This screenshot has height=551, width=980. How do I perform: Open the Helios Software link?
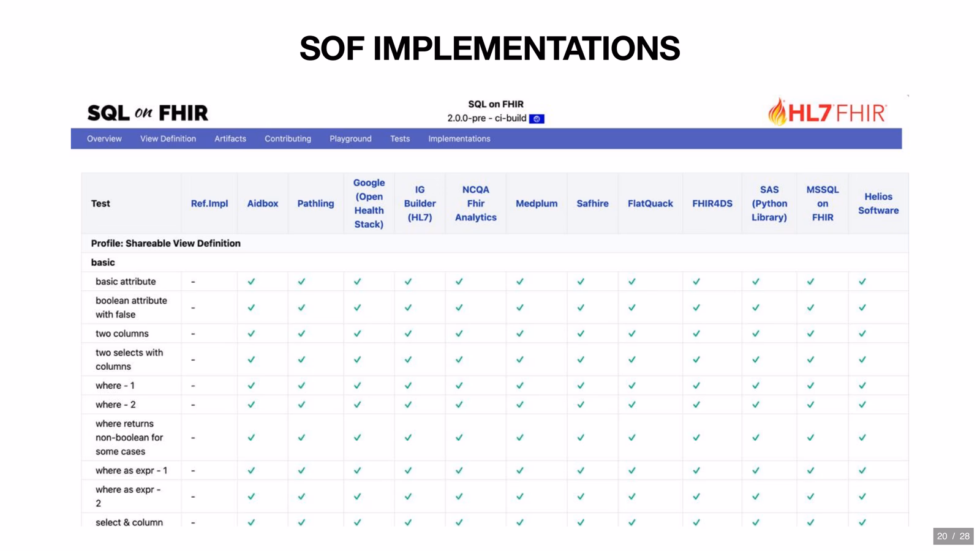tap(878, 203)
